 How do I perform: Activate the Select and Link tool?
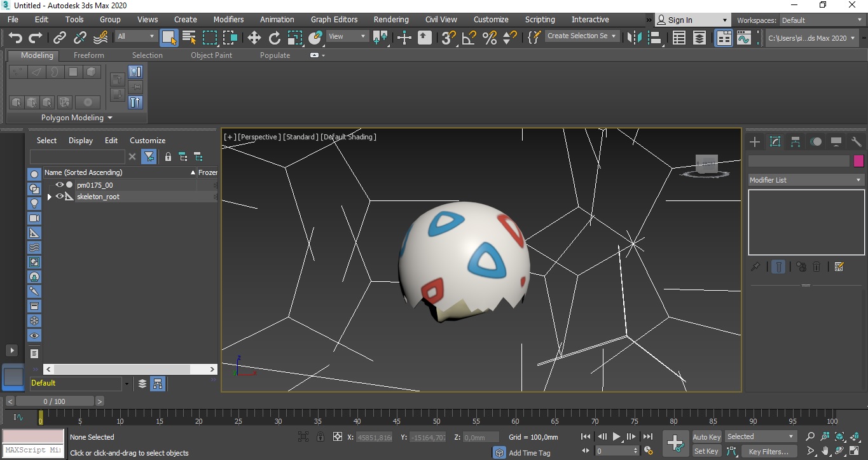(x=60, y=38)
